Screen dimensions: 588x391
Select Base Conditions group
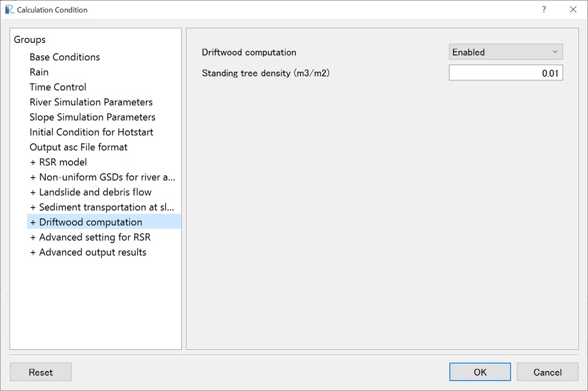pos(65,57)
